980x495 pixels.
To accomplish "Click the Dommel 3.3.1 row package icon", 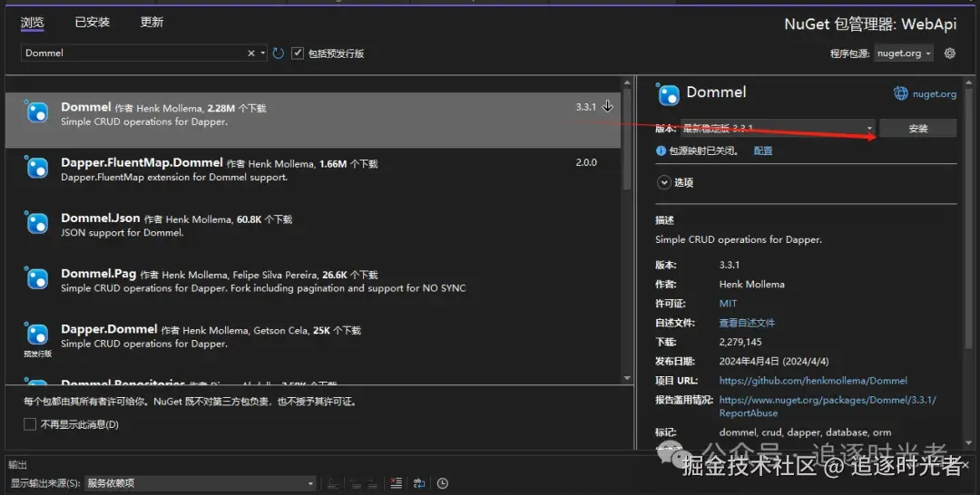I will pyautogui.click(x=37, y=112).
